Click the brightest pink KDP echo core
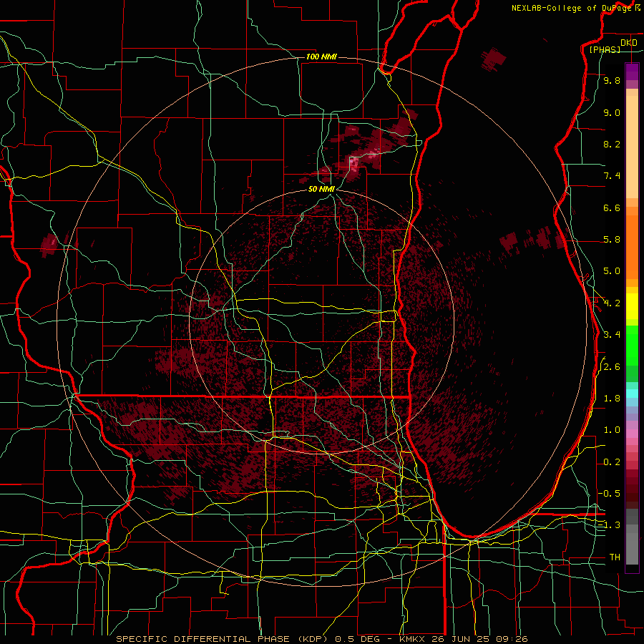Screen dimensions: 644x644 pyautogui.click(x=353, y=163)
